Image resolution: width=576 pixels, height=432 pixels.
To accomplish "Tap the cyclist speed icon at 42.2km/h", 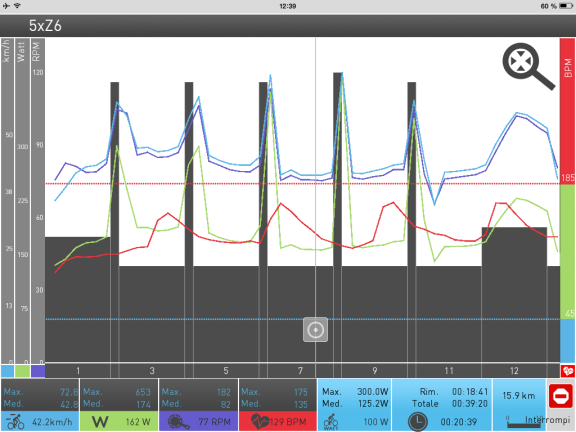I will 15,422.
